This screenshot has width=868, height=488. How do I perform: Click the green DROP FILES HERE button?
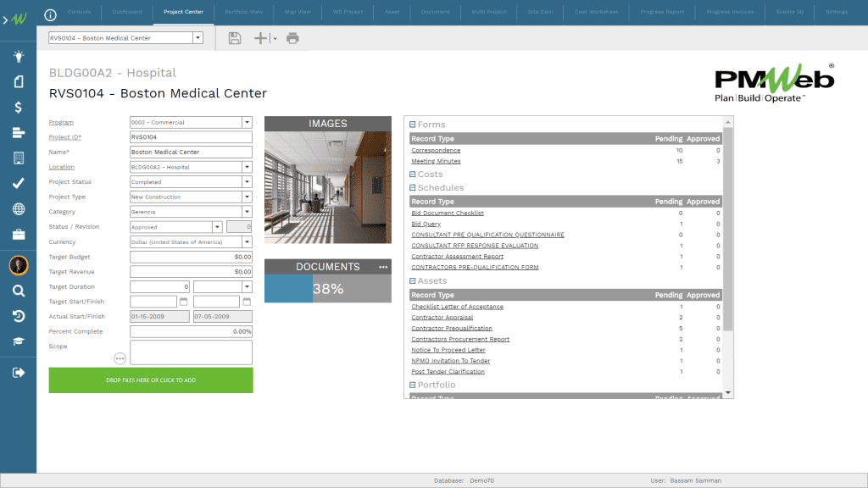(x=149, y=380)
